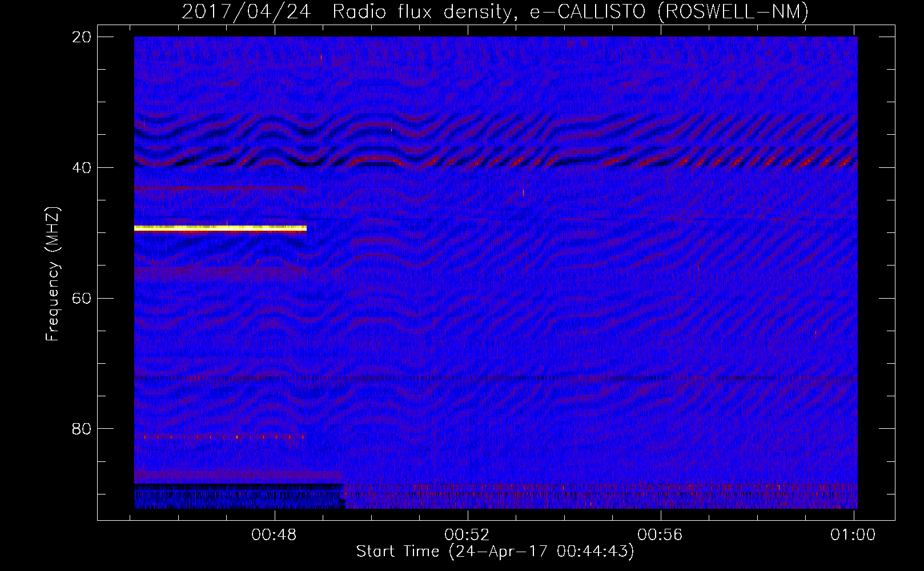
Task: Click the 00:56 time tick label
Action: [x=660, y=535]
